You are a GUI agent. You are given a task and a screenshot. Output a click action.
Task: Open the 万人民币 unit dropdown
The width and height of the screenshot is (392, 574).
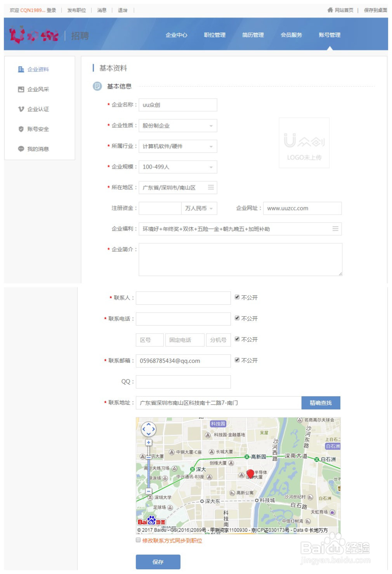pos(212,208)
